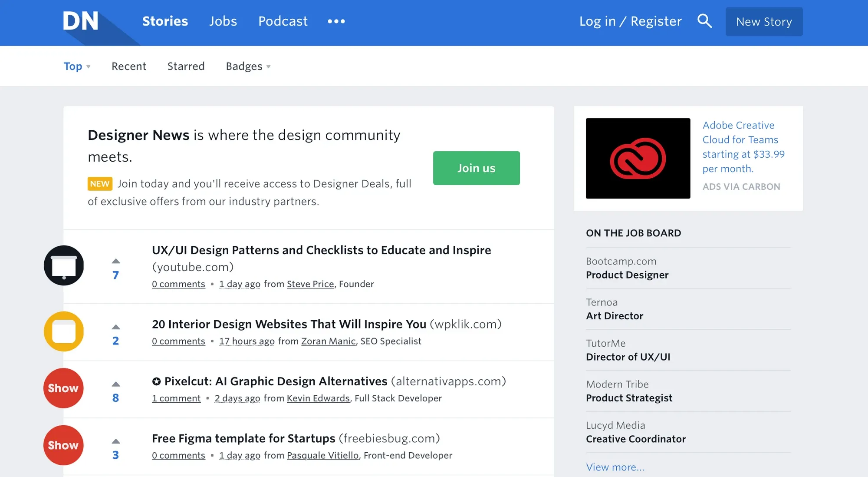The width and height of the screenshot is (868, 477).
Task: Click the orange NEW label
Action: tap(100, 184)
